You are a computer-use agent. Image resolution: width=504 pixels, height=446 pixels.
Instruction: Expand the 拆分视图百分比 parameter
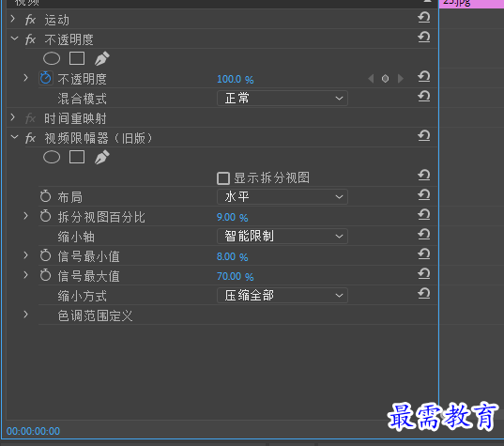(x=26, y=216)
